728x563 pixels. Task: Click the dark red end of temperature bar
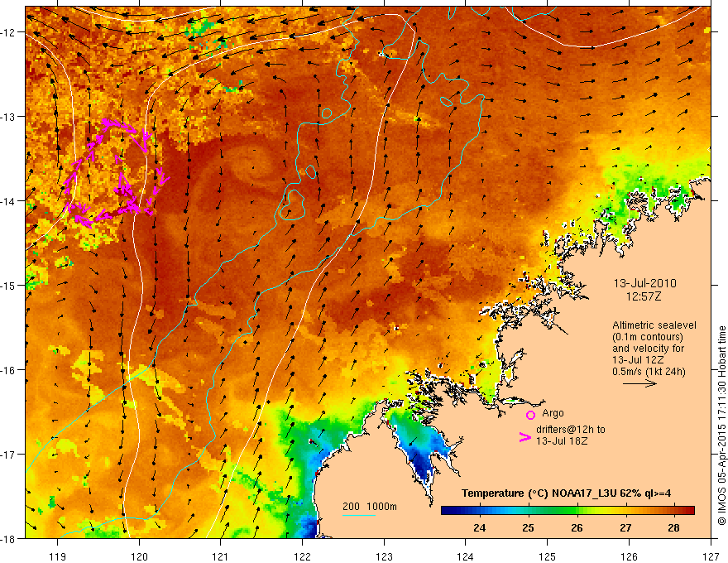tap(688, 511)
